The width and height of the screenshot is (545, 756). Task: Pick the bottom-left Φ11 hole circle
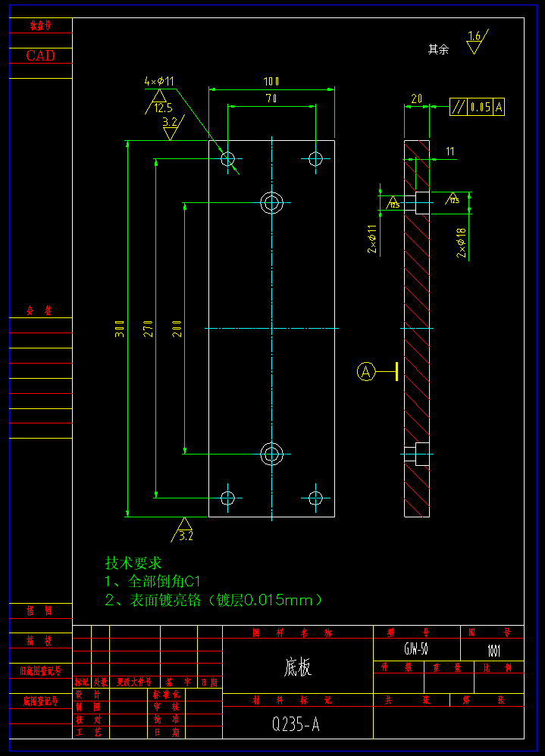coord(227,498)
